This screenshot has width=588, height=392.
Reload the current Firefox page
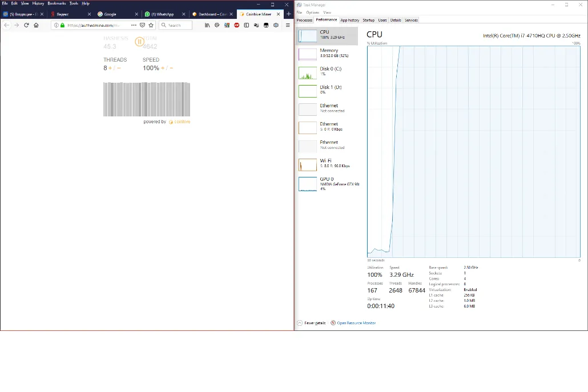point(26,25)
